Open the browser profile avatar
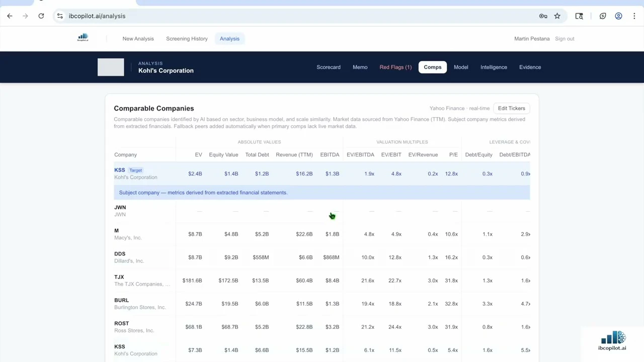 tap(619, 16)
